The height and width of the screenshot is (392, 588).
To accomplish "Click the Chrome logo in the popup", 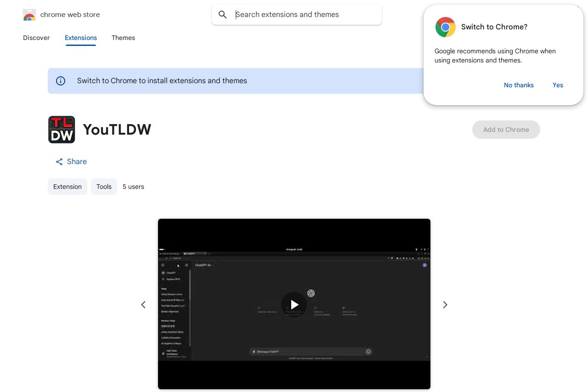I will (446, 27).
